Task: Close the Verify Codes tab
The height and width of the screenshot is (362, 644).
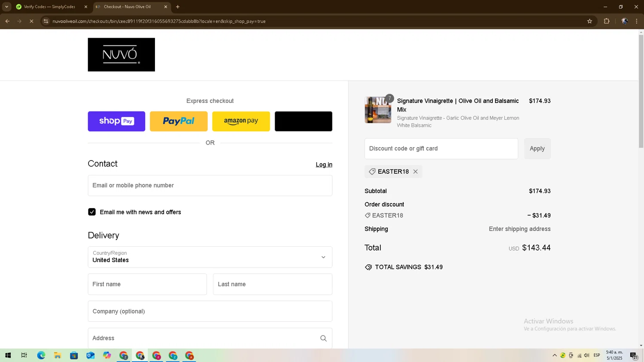Action: click(x=86, y=7)
